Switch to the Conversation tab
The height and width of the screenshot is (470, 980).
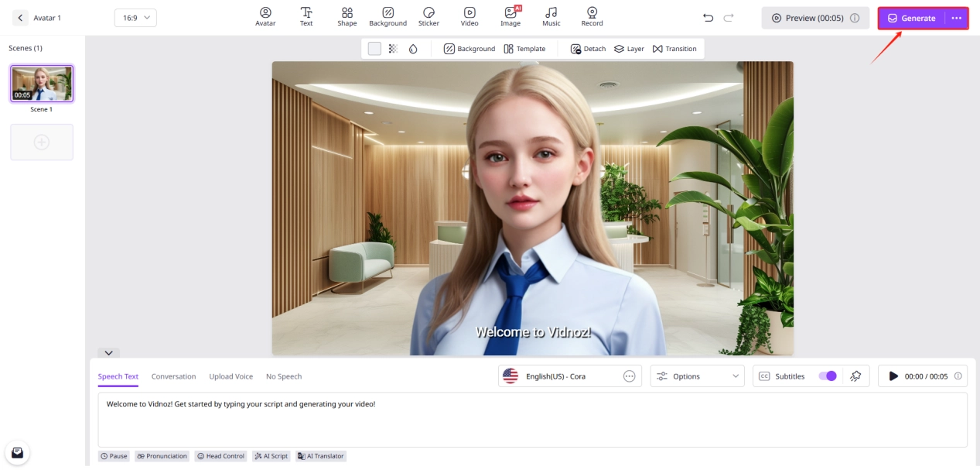pyautogui.click(x=173, y=376)
